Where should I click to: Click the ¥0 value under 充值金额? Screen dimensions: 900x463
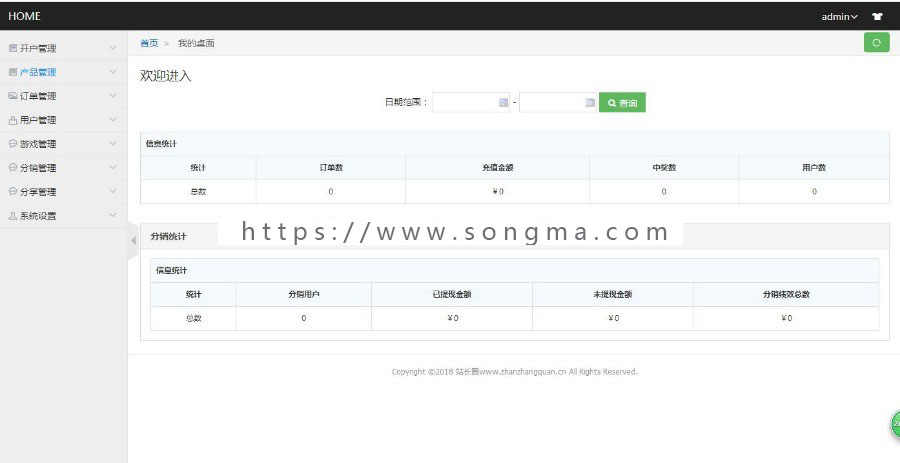tap(498, 192)
